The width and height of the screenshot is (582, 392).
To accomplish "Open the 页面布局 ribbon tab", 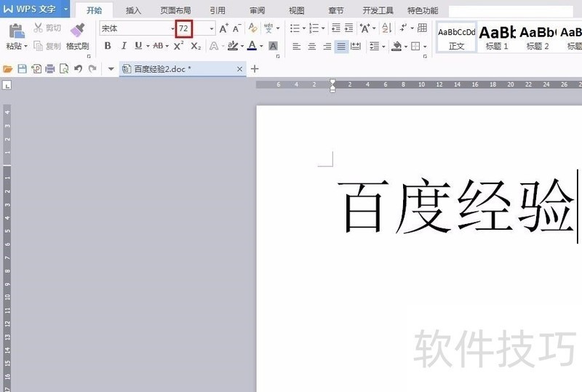I will click(175, 11).
